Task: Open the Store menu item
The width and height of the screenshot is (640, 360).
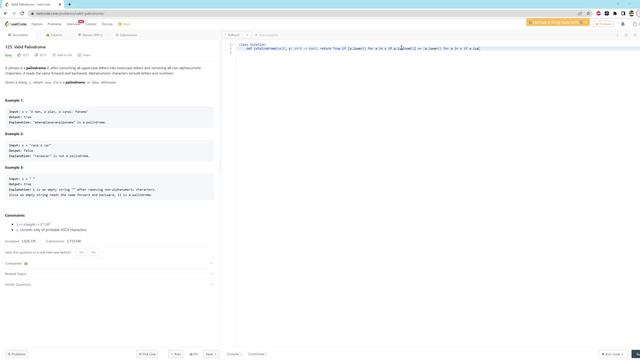Action: tap(124, 24)
